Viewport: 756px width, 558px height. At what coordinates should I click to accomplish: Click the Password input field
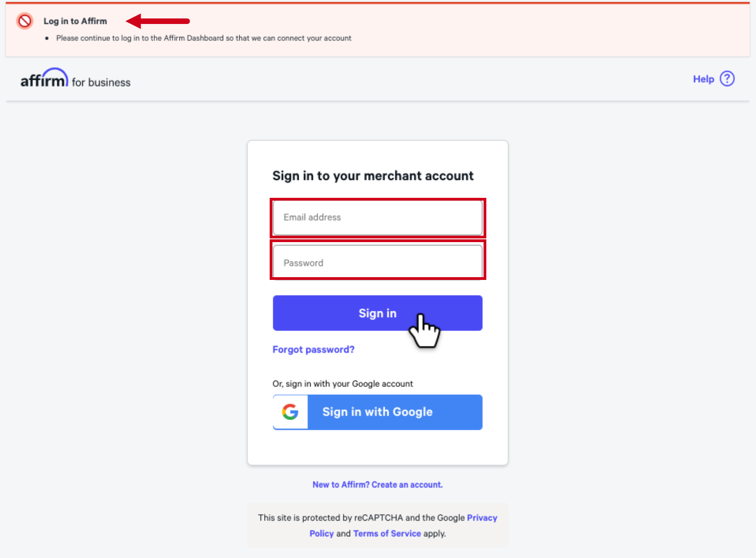[377, 262]
